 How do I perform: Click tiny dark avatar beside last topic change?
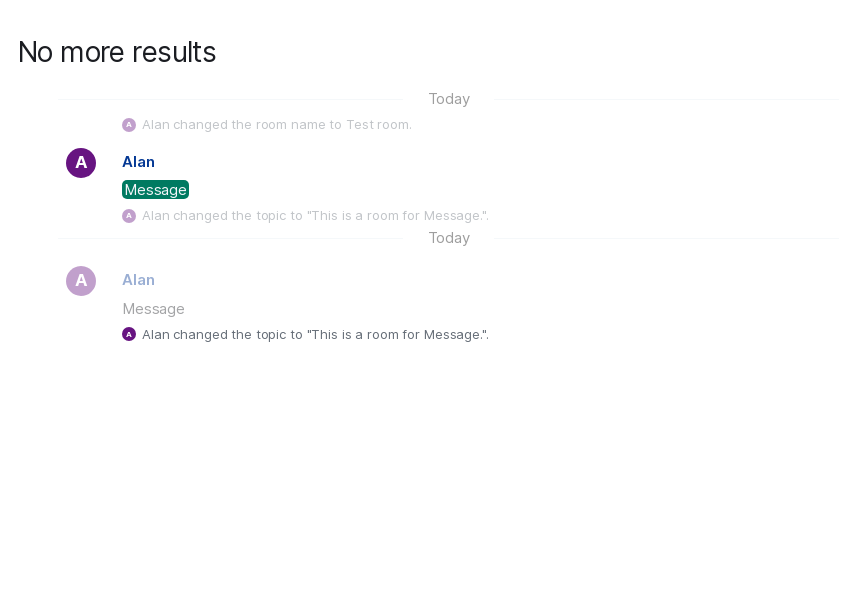129,334
